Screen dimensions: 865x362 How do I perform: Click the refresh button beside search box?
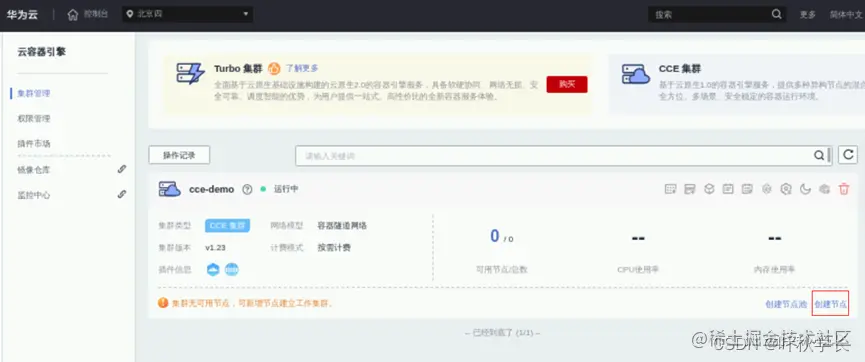click(x=848, y=155)
